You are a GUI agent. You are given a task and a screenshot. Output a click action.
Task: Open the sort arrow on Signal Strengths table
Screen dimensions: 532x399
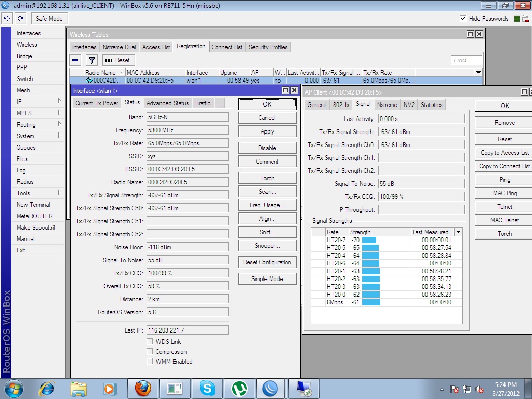458,232
